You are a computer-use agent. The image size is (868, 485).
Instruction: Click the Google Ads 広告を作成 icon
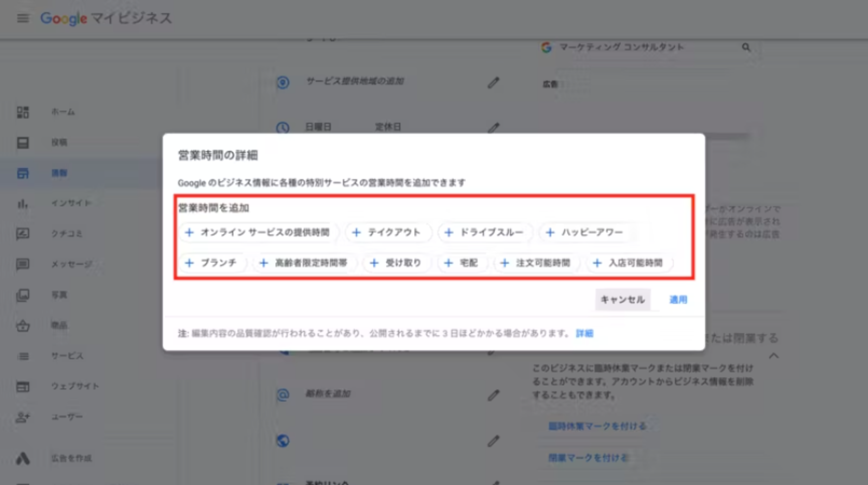[x=23, y=458]
